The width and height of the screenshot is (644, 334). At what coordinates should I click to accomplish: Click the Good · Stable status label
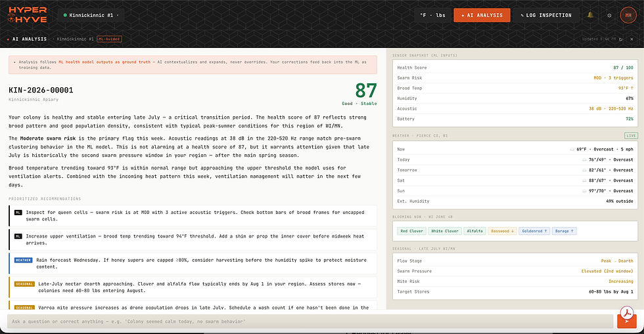359,104
